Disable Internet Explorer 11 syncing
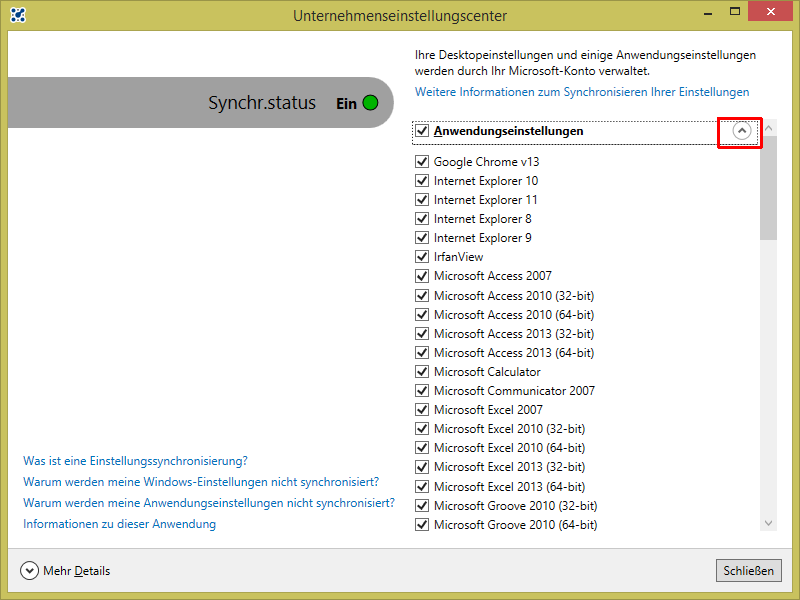800x600 pixels. [x=422, y=199]
